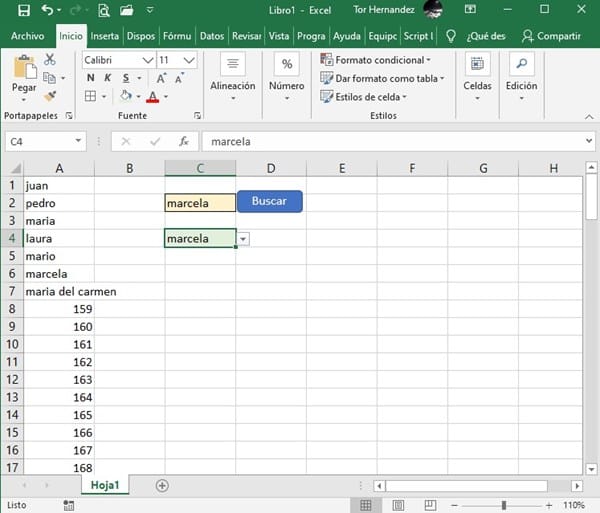Click the Name Box showing C4

click(40, 142)
